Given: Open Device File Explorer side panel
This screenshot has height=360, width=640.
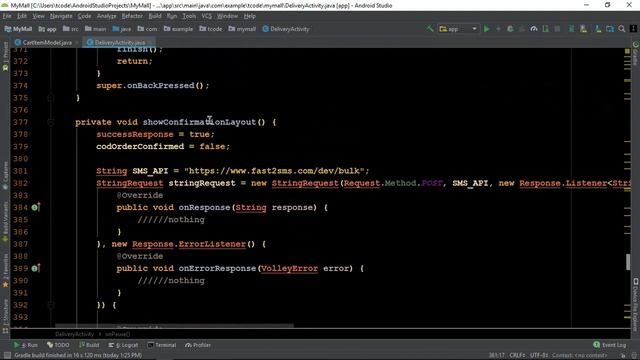Looking at the screenshot, I should coord(636,304).
